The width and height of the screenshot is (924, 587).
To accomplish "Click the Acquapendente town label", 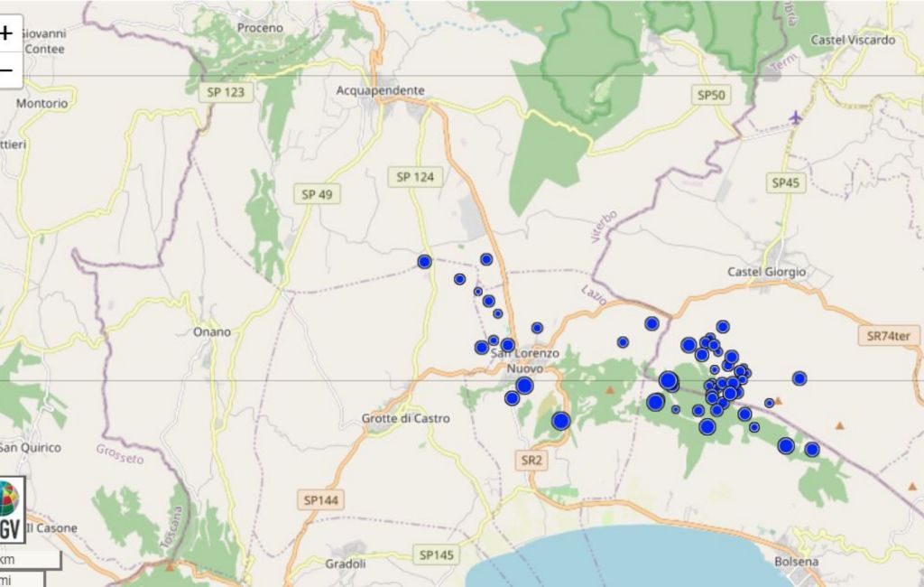I will pos(380,90).
